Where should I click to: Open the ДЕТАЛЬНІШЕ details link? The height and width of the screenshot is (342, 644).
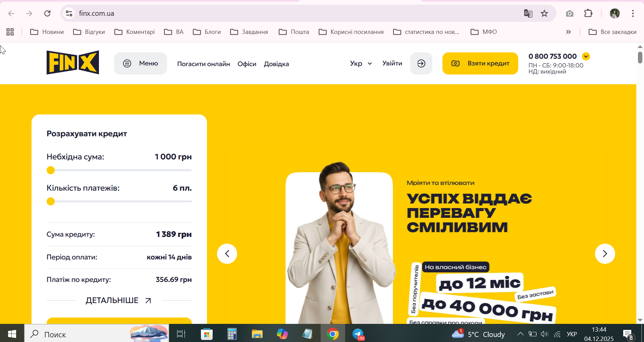[x=119, y=300]
